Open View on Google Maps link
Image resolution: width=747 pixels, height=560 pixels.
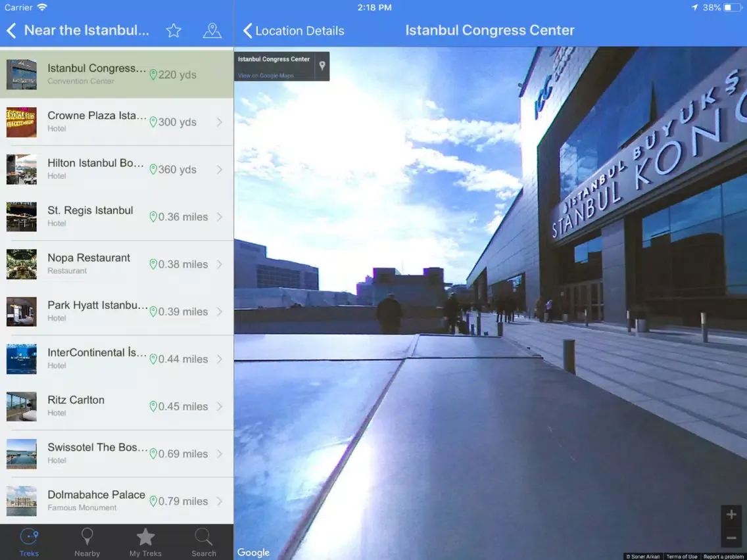click(x=266, y=75)
